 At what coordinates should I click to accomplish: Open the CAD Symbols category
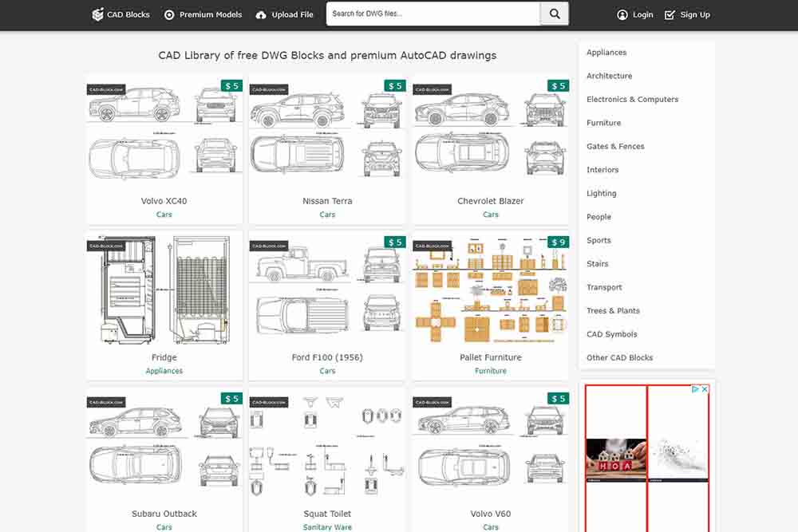[x=612, y=334]
